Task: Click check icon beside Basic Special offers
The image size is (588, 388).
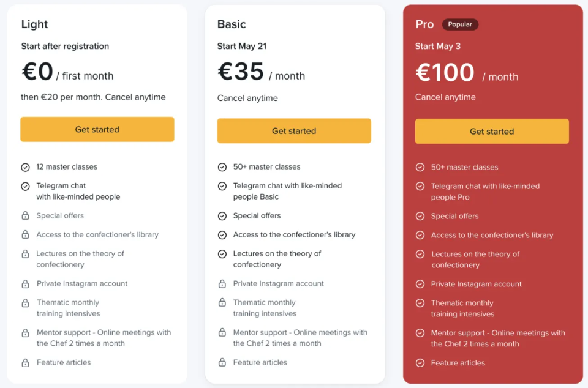Action: point(222,216)
